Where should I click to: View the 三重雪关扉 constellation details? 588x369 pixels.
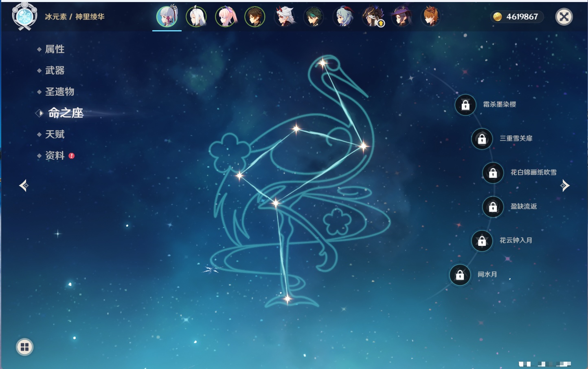click(516, 139)
